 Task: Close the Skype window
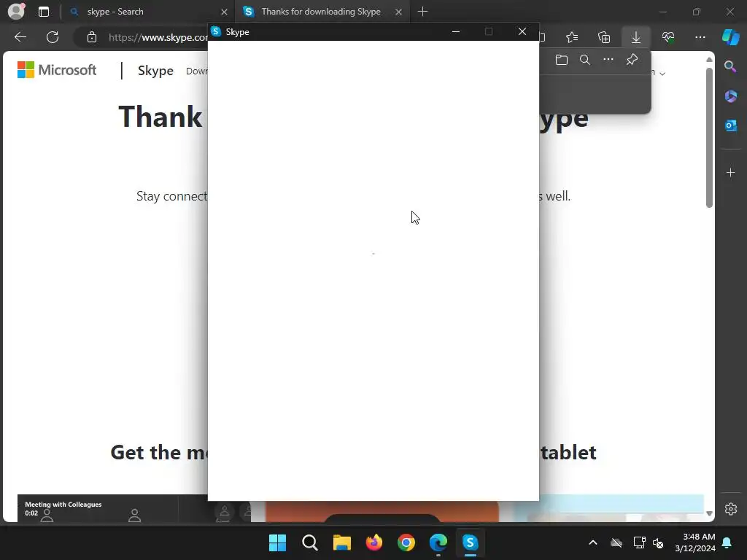[522, 31]
